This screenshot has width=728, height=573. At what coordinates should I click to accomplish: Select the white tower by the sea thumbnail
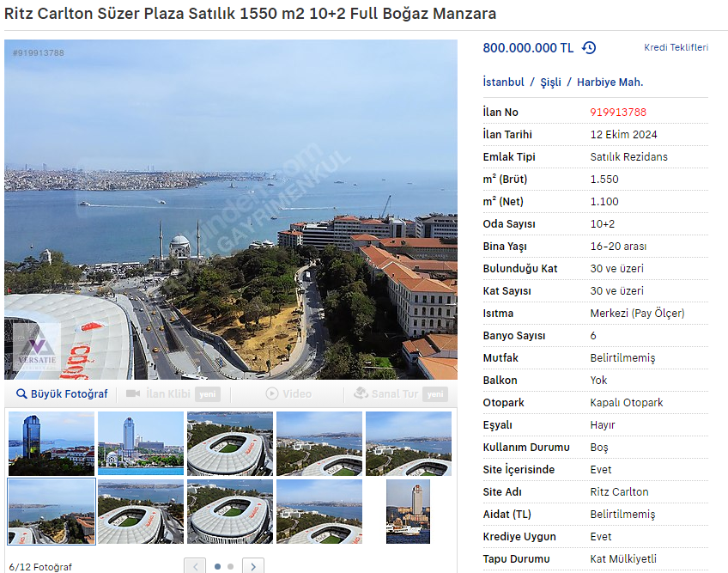point(141,443)
